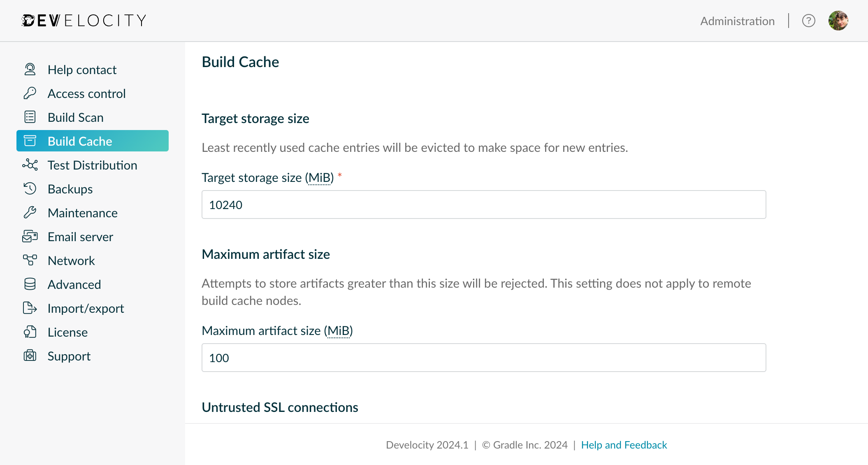Click the MiB abbreviation in Maximum artifact label
Viewport: 868px width, 465px height.
tap(339, 331)
